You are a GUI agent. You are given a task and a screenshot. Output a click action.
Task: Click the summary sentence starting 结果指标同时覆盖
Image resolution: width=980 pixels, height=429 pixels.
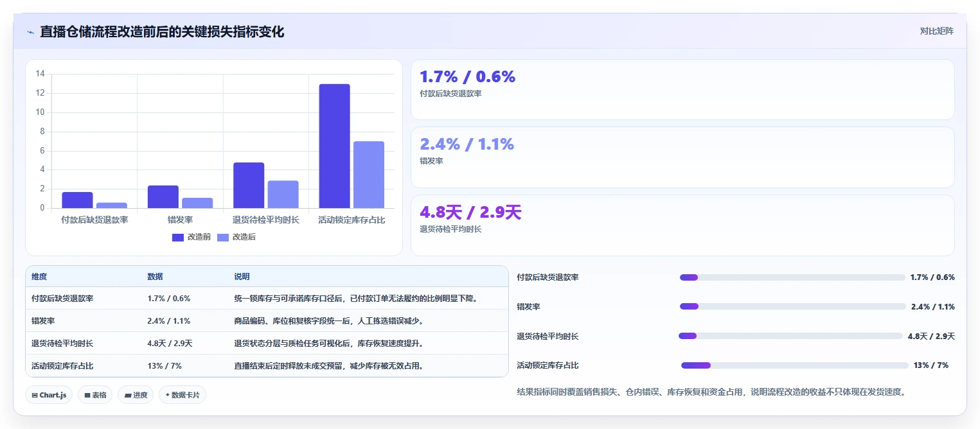[x=711, y=391]
